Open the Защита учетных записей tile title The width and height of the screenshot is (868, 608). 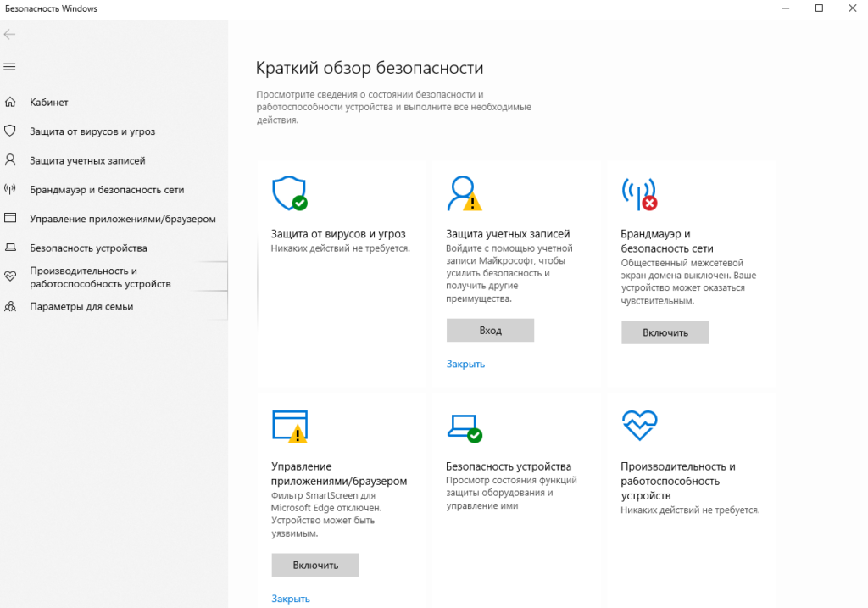508,234
